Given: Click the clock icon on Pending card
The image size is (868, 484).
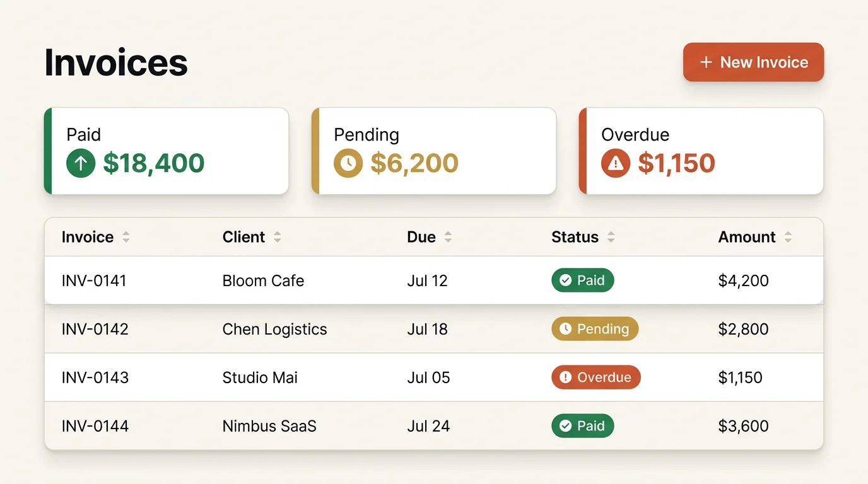Looking at the screenshot, I should point(348,163).
